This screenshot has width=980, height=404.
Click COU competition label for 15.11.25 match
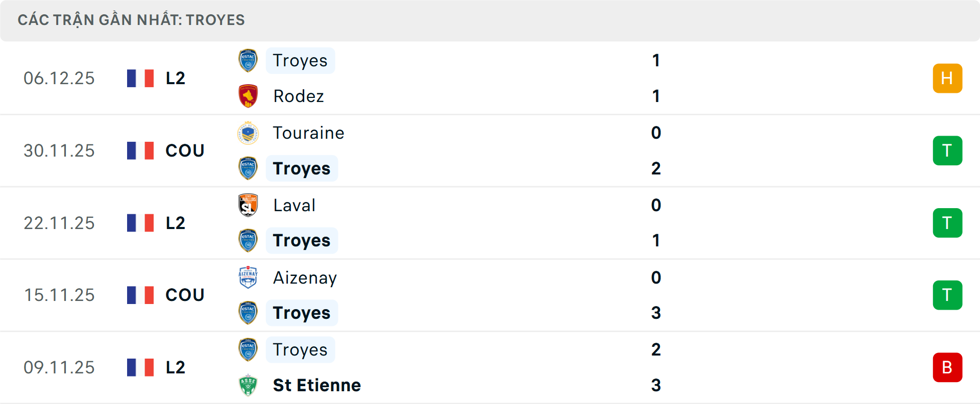185,295
